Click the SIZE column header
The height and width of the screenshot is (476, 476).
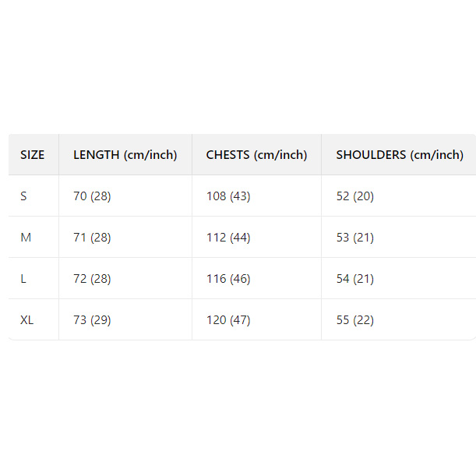click(33, 155)
